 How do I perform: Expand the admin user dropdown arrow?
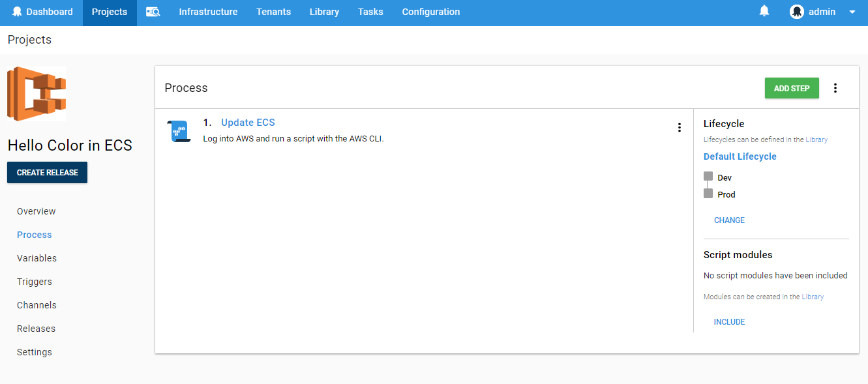tap(852, 12)
